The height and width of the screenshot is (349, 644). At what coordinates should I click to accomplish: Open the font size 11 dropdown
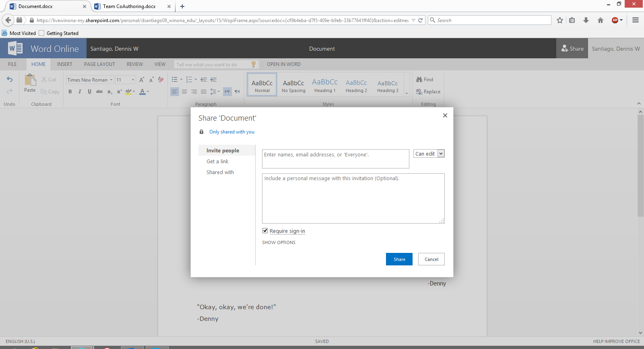(133, 80)
